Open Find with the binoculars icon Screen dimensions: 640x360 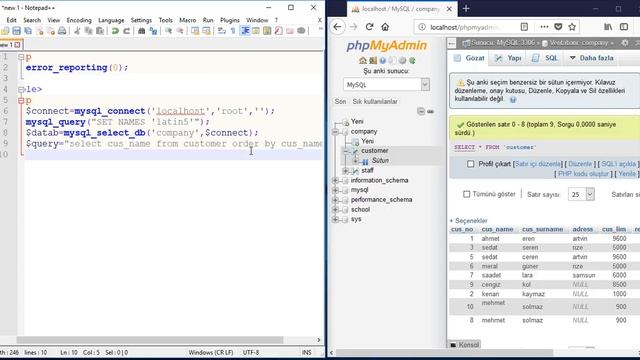pyautogui.click(x=142, y=31)
